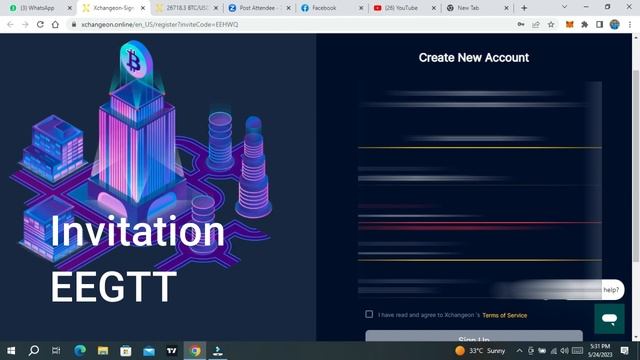Open a new browser tab with plus button
The width and height of the screenshot is (640, 360).
pos(524,8)
